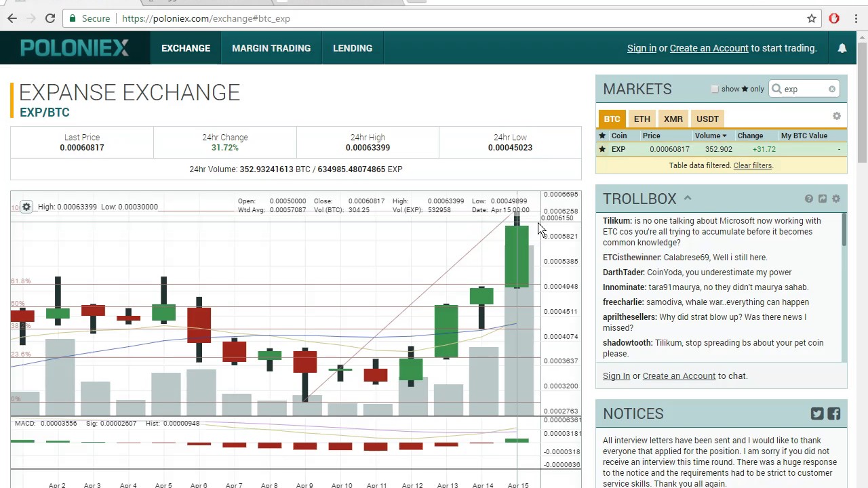Click the 24hr Change 31.72% value
Image resolution: width=868 pixels, height=488 pixels.
[224, 148]
